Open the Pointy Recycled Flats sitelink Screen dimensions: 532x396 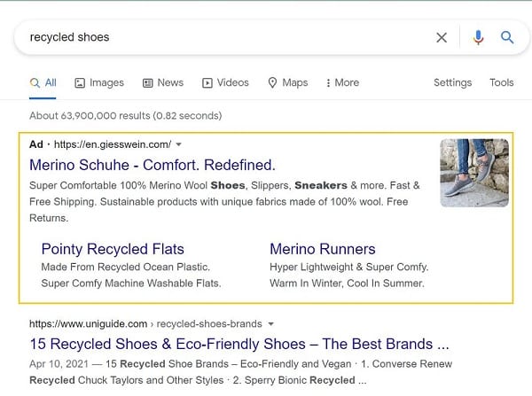coord(113,249)
